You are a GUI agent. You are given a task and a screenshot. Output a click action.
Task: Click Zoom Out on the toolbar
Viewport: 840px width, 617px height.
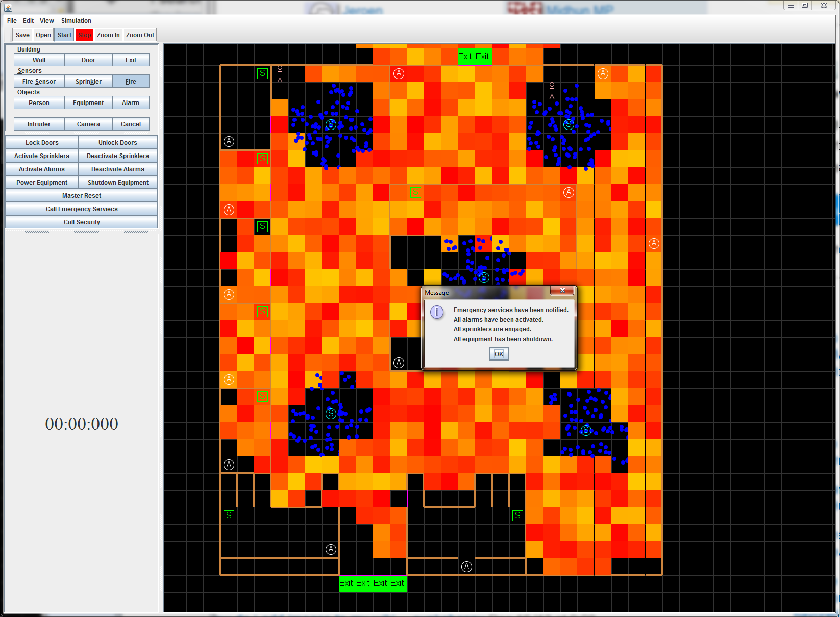click(140, 35)
